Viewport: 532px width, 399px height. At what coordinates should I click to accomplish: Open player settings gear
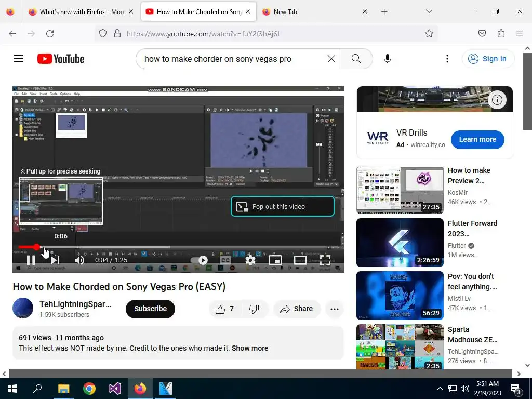coord(250,260)
